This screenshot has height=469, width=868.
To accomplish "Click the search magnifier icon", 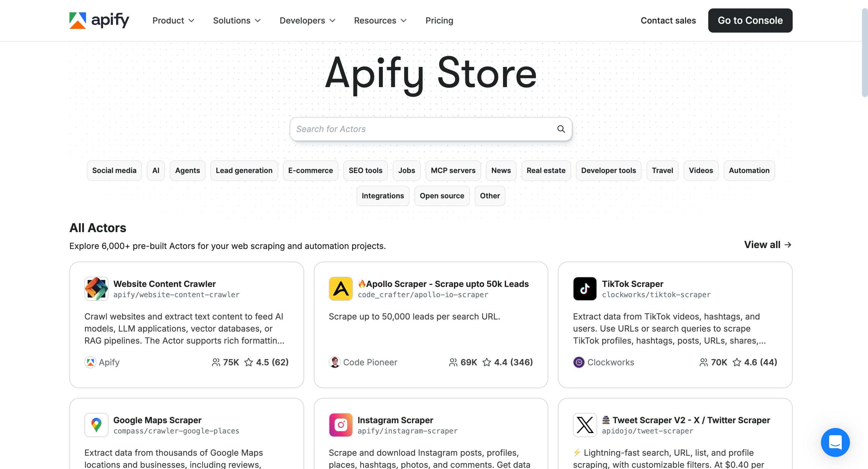I will point(561,129).
